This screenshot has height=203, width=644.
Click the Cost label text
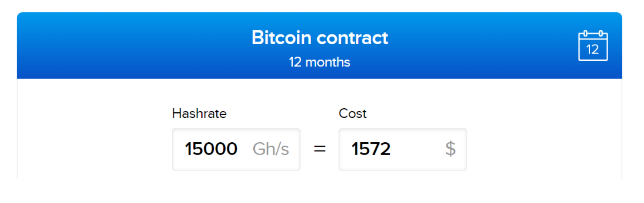[x=353, y=114]
